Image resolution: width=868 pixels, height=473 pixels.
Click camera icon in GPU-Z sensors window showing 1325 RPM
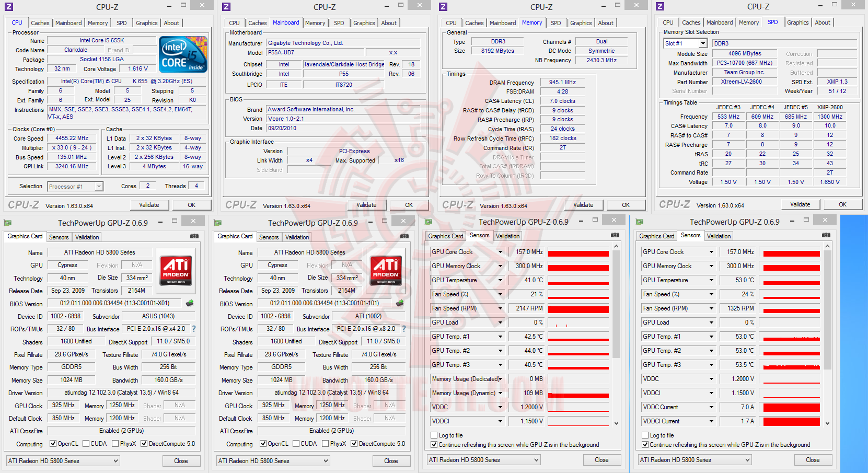(826, 235)
